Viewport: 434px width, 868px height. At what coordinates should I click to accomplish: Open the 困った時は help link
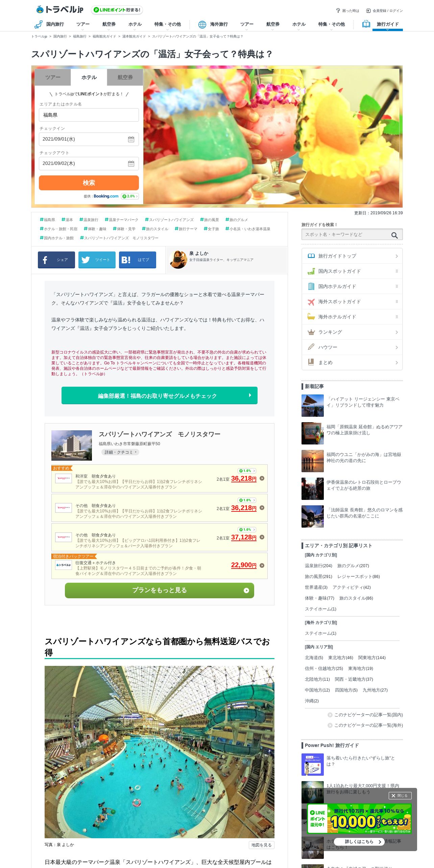[347, 11]
